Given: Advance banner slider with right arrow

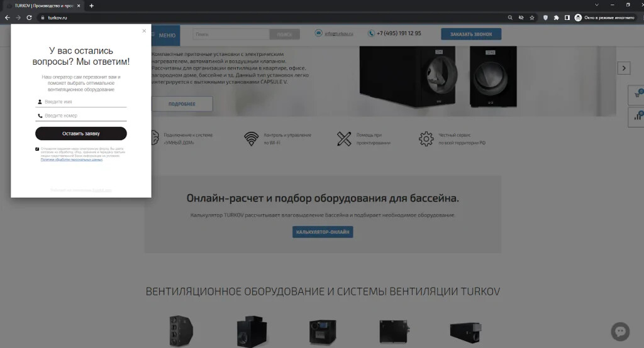Looking at the screenshot, I should (624, 68).
